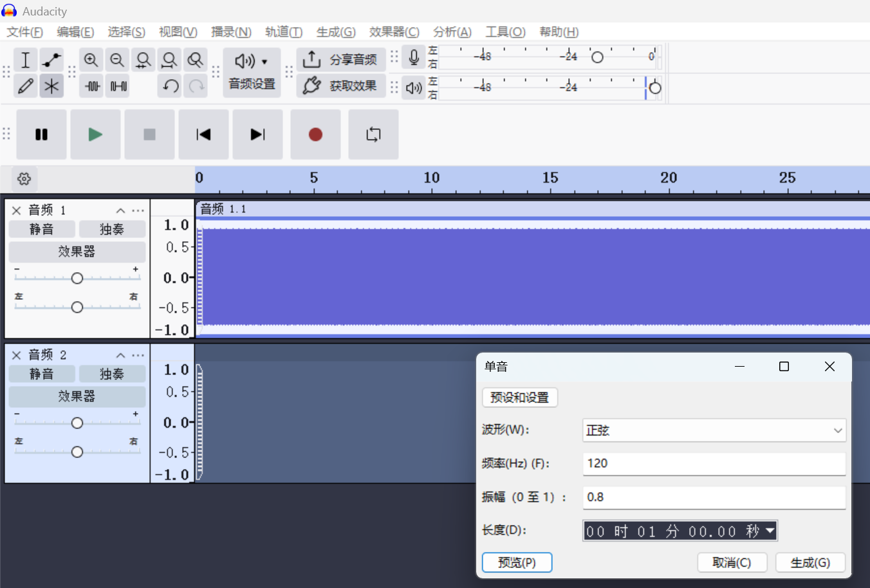Click pan slider knob on 音频 1

[77, 308]
